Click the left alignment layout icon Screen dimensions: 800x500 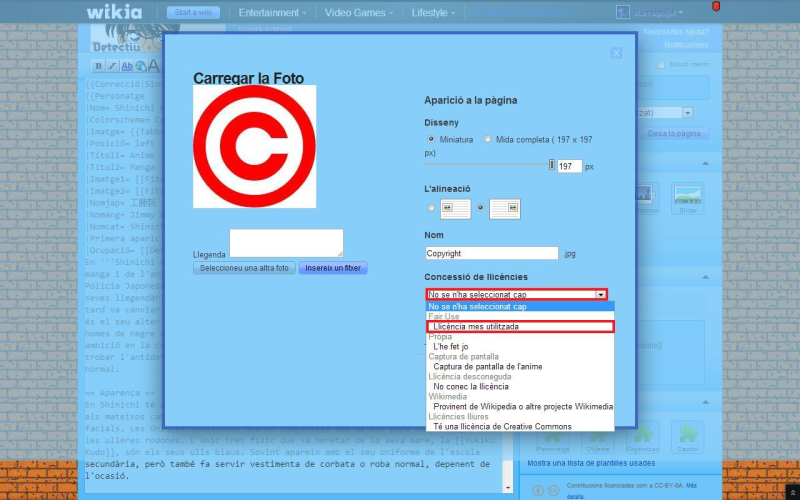click(455, 209)
